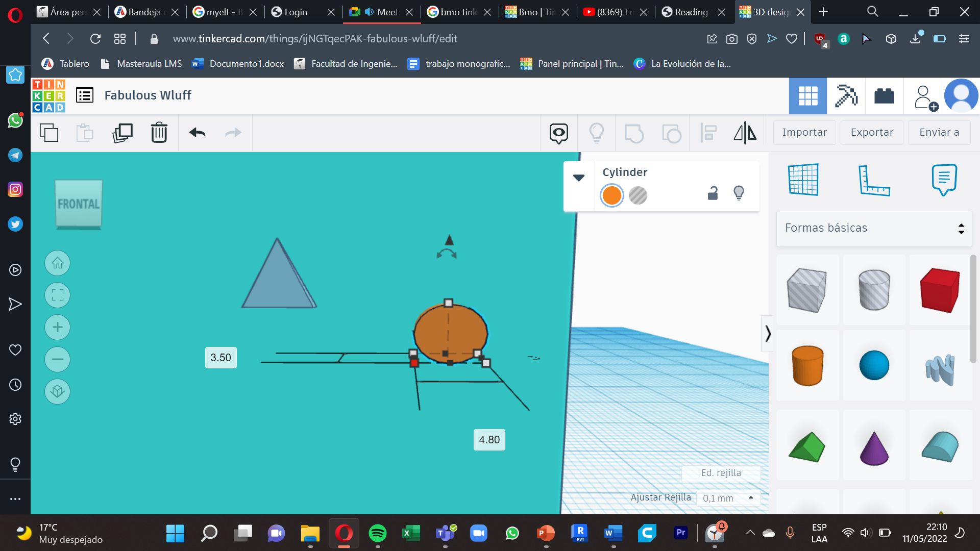
Task: Click the Mirror tool icon
Action: click(745, 133)
